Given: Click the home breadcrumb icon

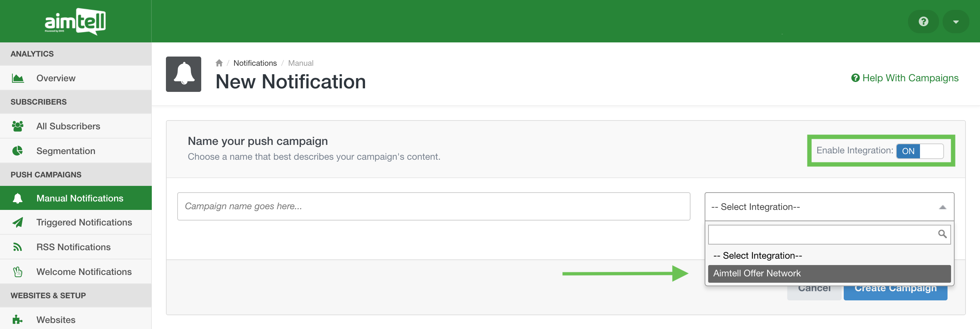Looking at the screenshot, I should [x=219, y=63].
